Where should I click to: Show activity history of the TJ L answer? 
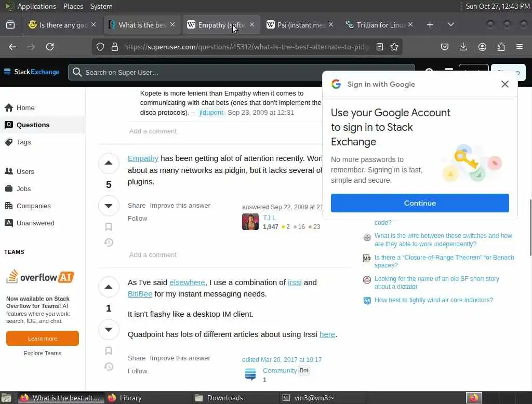tap(109, 243)
